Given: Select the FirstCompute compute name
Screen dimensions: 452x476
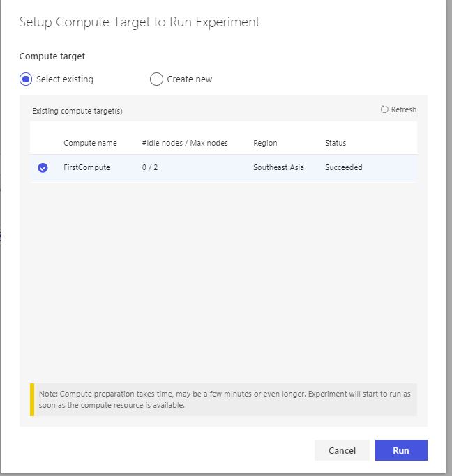Looking at the screenshot, I should (86, 167).
